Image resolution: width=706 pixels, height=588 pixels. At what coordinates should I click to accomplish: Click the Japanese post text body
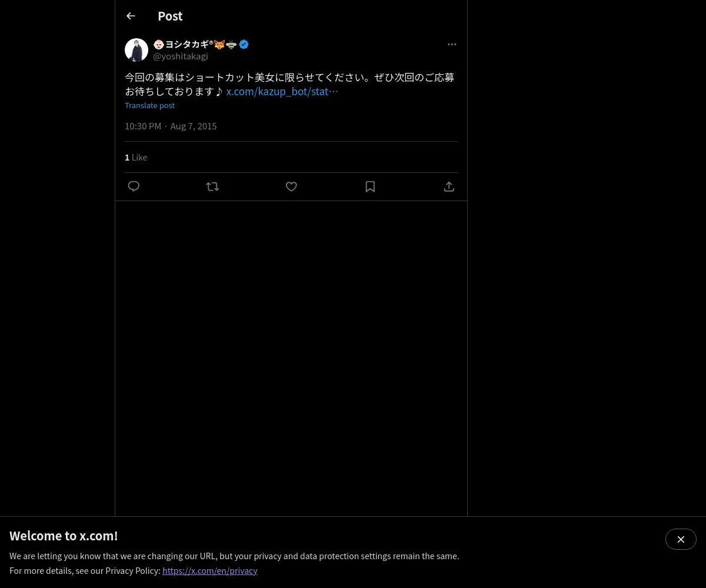coord(289,84)
